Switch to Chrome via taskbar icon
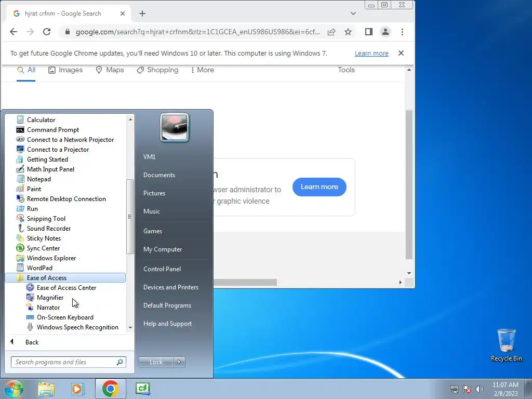This screenshot has width=532, height=399. pos(110,389)
